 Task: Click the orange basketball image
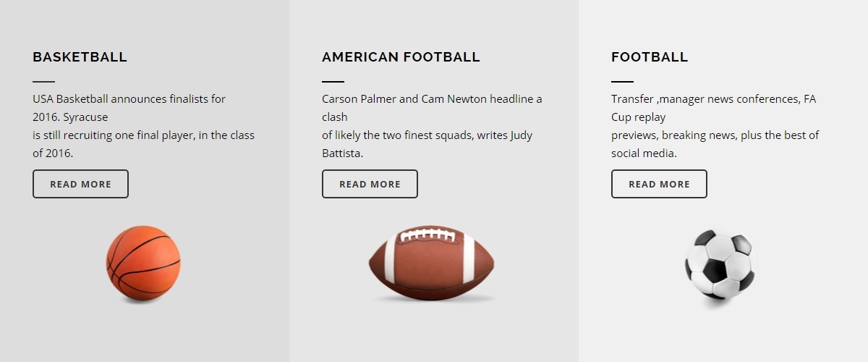tap(143, 264)
